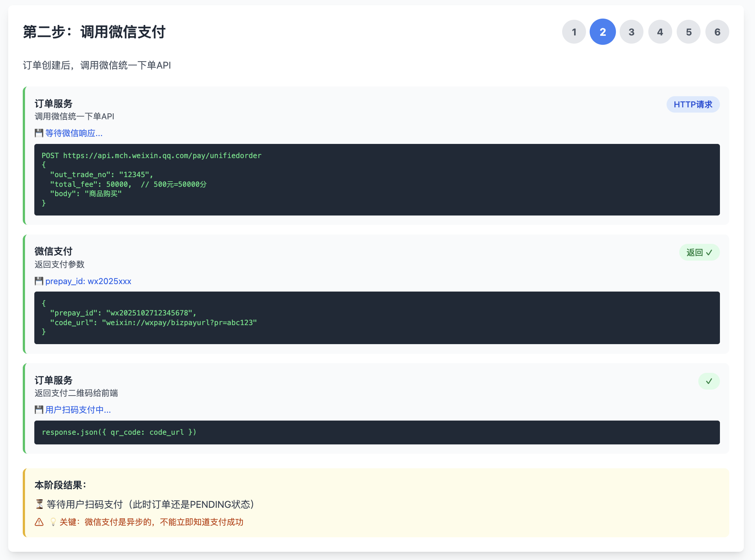Go to step 1 circle
Screen dimensions: 755x560
pyautogui.click(x=574, y=32)
